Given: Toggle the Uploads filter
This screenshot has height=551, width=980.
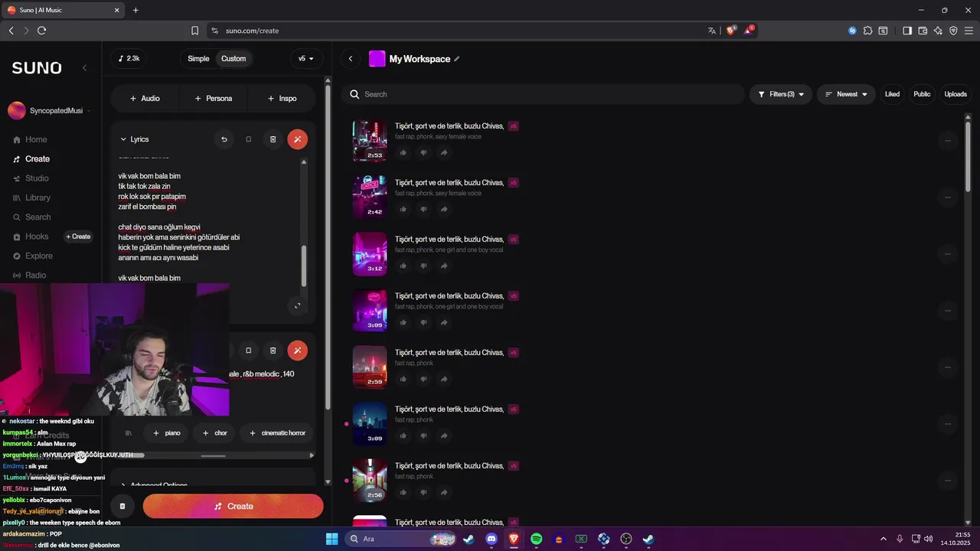Looking at the screenshot, I should (955, 94).
